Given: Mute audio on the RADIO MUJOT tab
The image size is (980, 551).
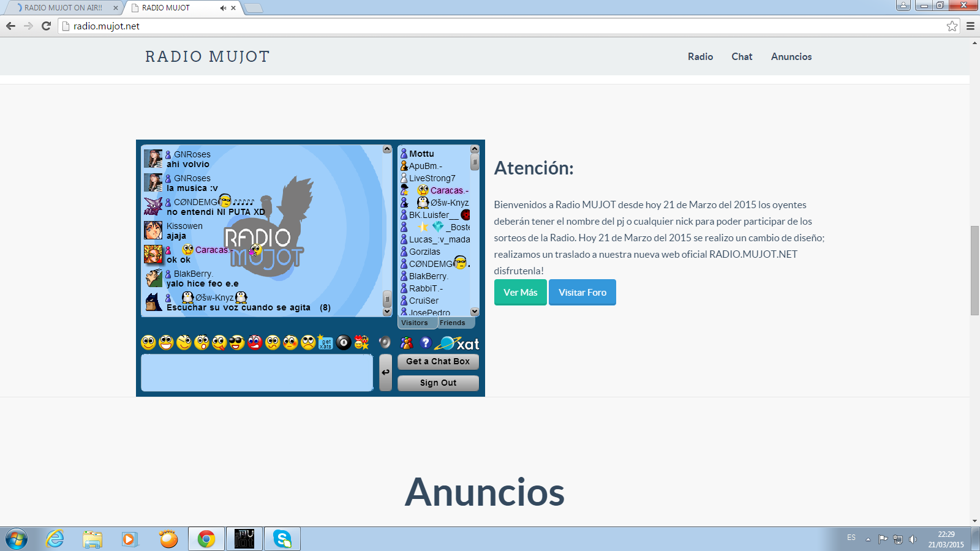Looking at the screenshot, I should pos(223,8).
